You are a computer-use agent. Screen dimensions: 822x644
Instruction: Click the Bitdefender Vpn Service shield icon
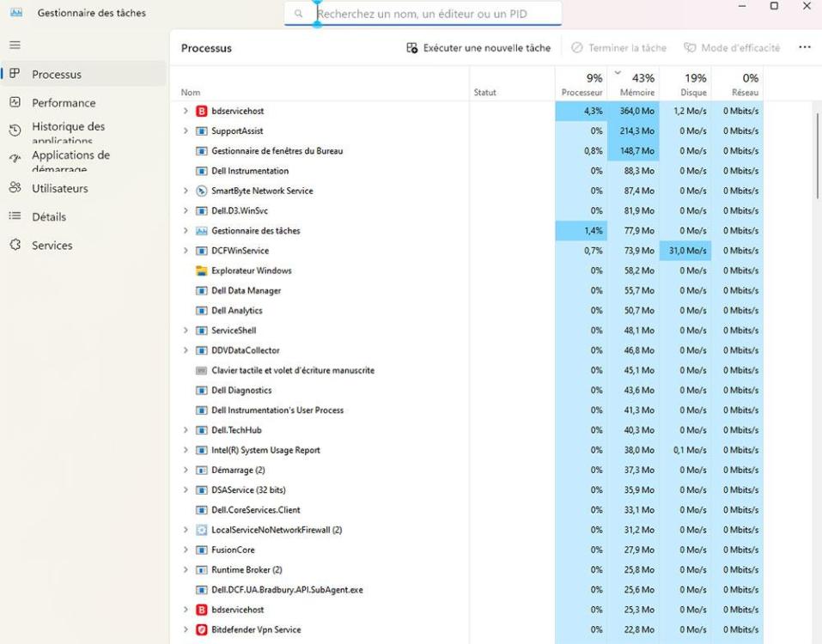click(x=202, y=629)
